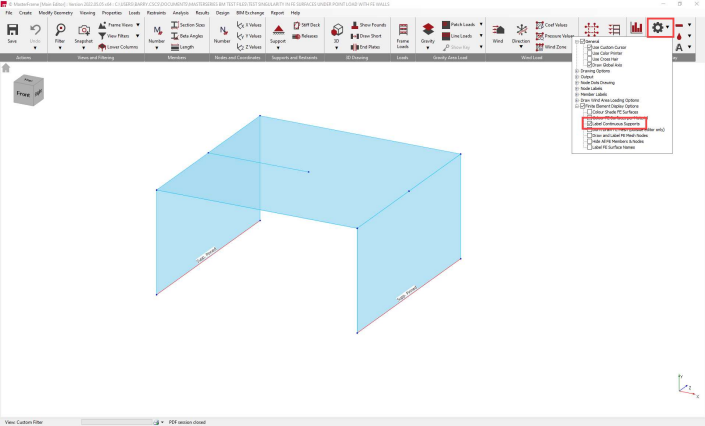Click the 3D drawing cube icon
Viewport: 705px width, 426px height.
(x=337, y=30)
